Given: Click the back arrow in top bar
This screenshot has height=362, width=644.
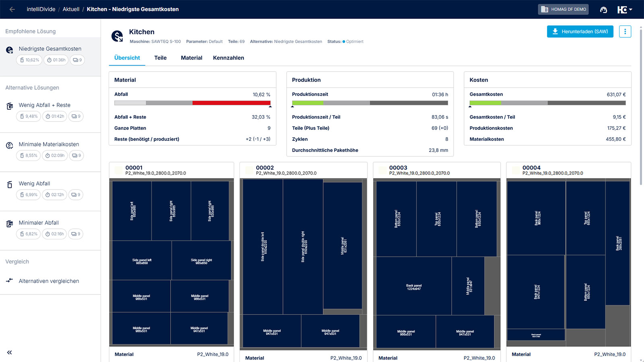Looking at the screenshot, I should coord(12,9).
